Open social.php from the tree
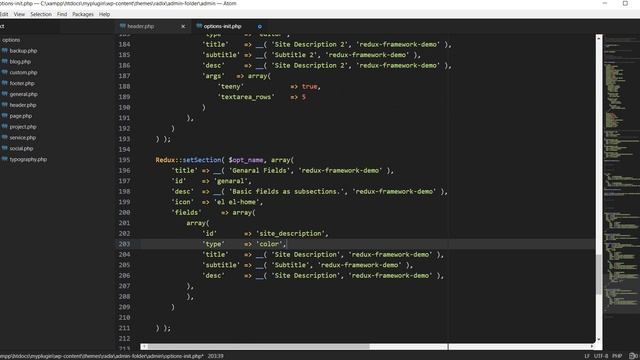This screenshot has height=360, width=640. coord(21,149)
